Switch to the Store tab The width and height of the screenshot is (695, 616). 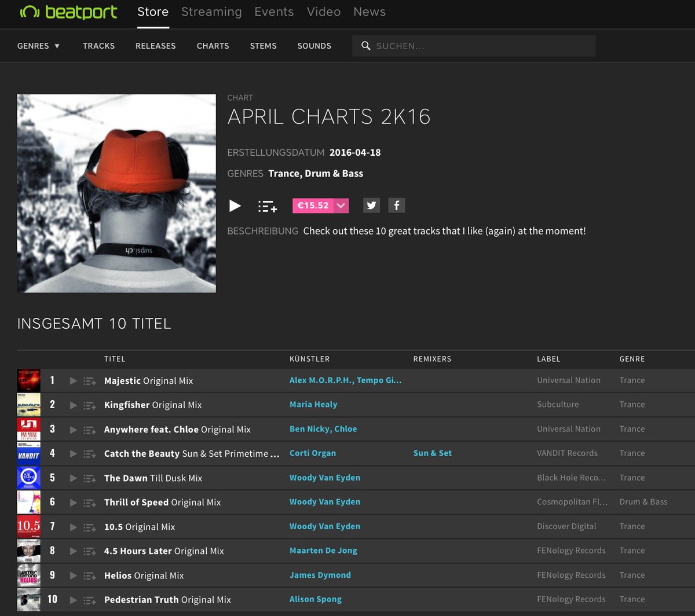click(153, 12)
